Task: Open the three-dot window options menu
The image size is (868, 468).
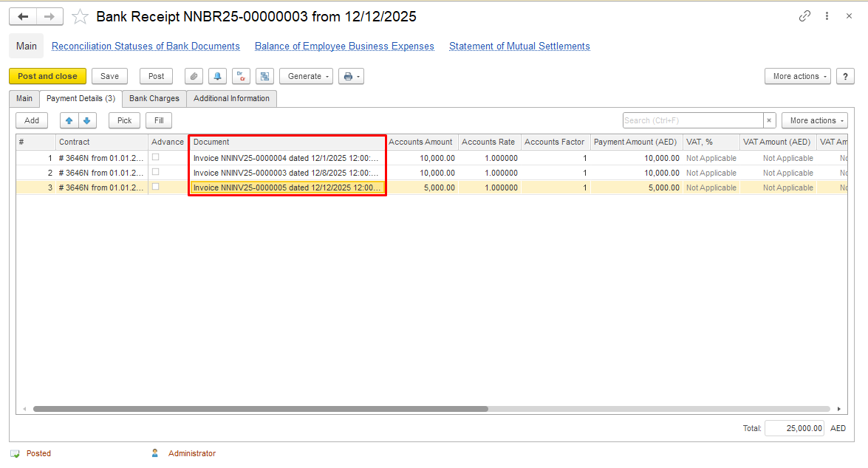Action: coord(827,16)
